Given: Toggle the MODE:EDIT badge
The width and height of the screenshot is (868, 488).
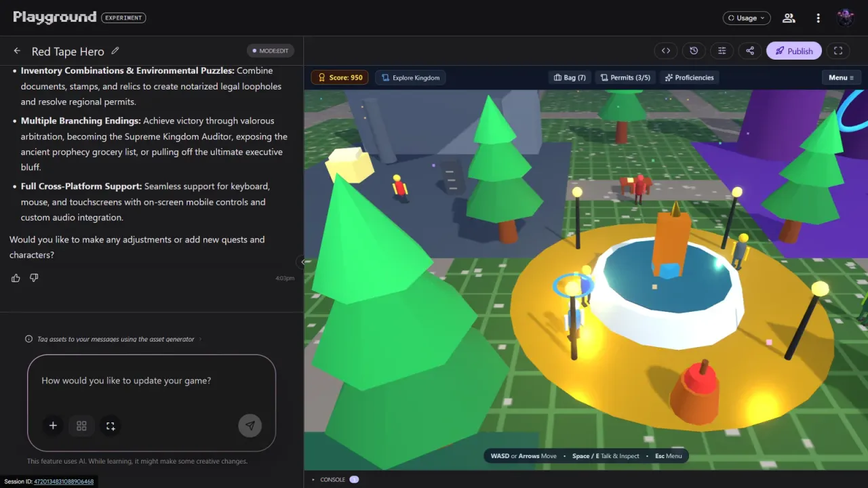Looking at the screenshot, I should click(271, 51).
